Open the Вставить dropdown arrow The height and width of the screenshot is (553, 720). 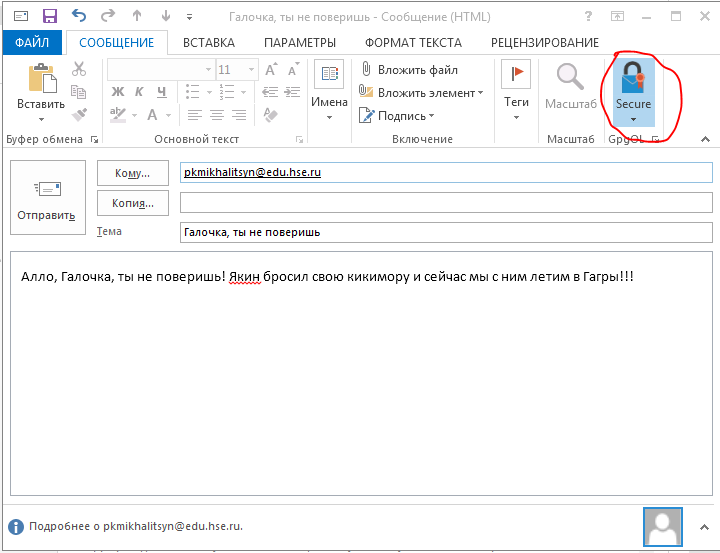point(41,119)
